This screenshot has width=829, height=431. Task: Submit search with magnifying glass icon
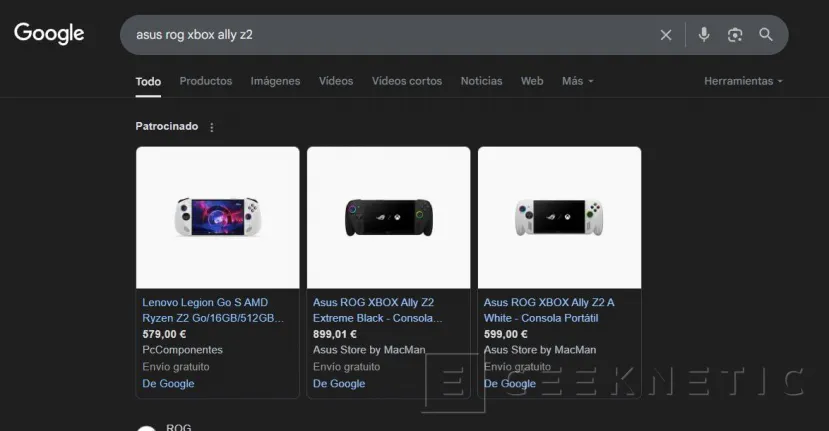pos(766,35)
